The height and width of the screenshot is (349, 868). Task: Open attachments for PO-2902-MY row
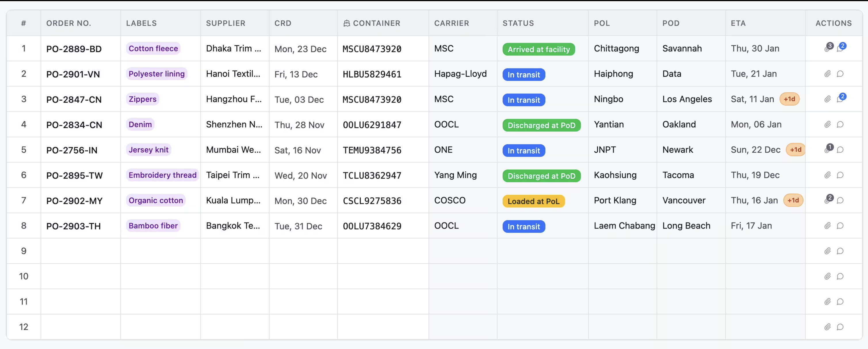(827, 200)
